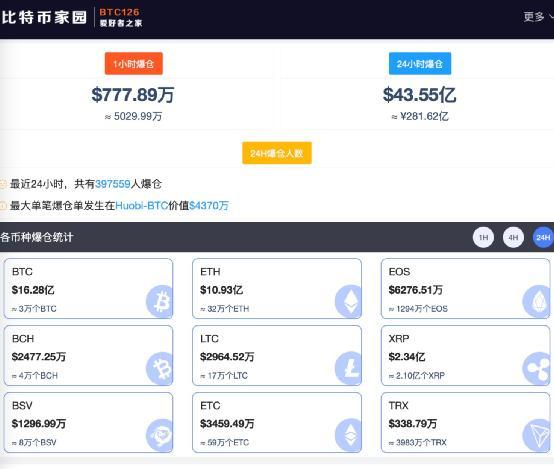Click the Ripple icon in XRP card
The image size is (554, 469).
coord(537,368)
